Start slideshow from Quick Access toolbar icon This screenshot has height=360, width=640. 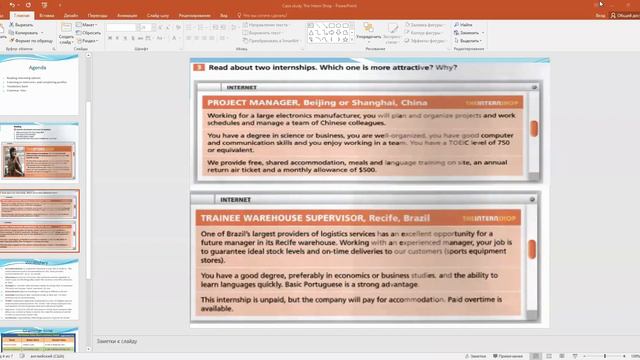(44, 5)
